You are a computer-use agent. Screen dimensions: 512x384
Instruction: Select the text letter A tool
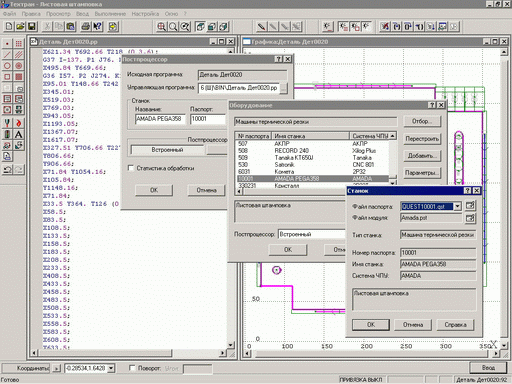pos(19,134)
